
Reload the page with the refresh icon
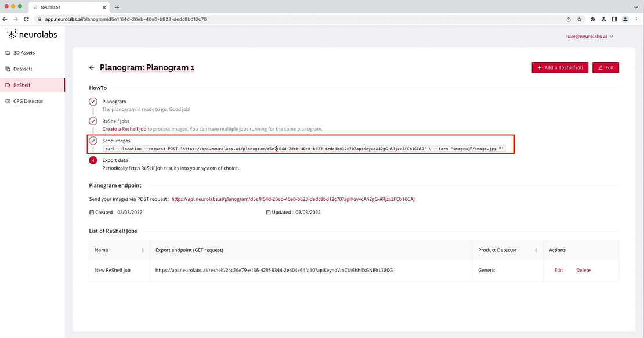click(x=26, y=19)
